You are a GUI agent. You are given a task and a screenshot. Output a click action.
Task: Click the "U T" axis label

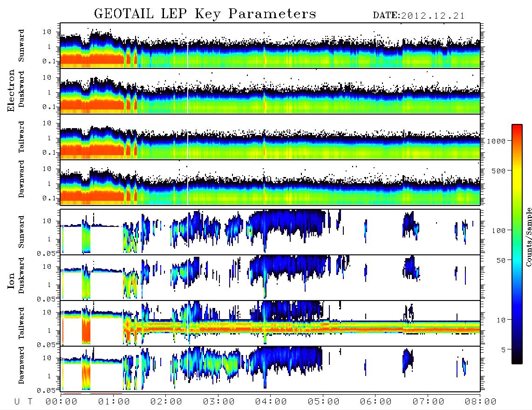[24, 402]
